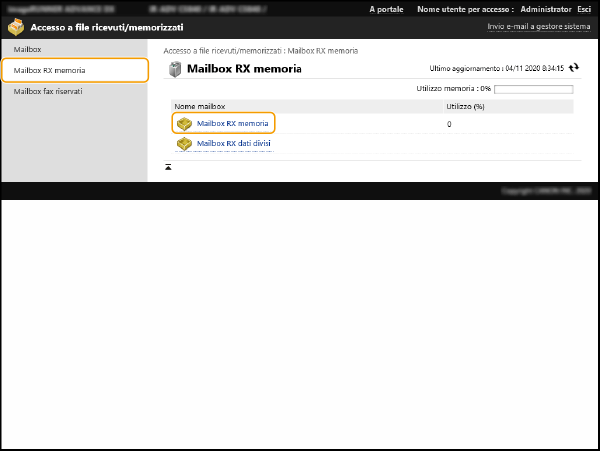The image size is (600, 451).
Task: Click the Utilizzo memoria progress bar
Action: [x=536, y=89]
